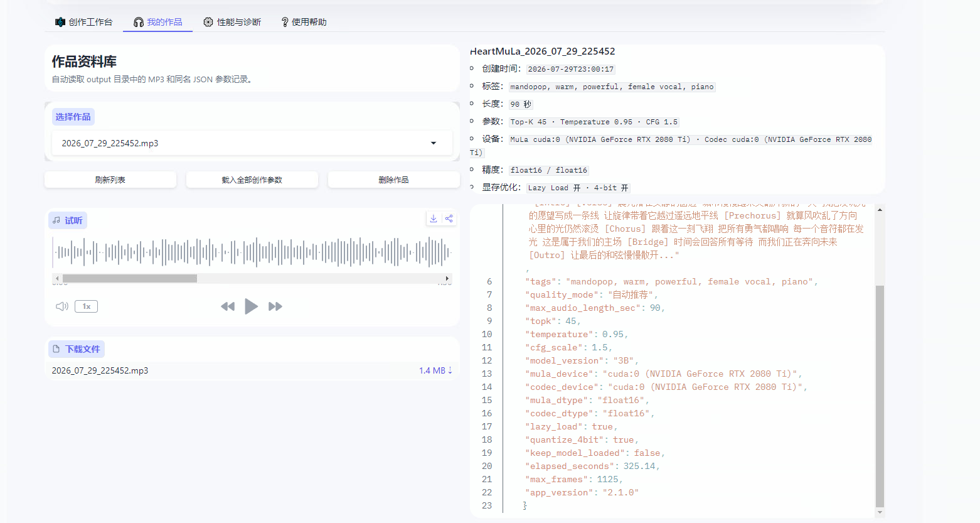The height and width of the screenshot is (523, 980).
Task: Click the waveform to seek in the audio
Action: click(x=252, y=252)
